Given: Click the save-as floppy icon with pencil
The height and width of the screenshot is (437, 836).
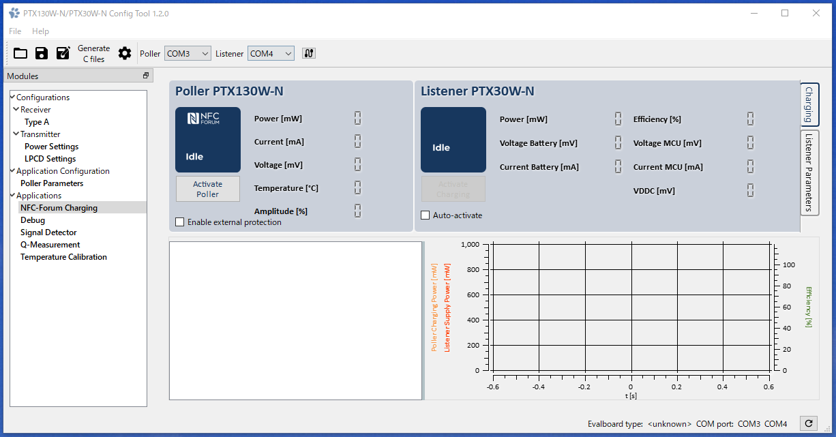Looking at the screenshot, I should coord(63,53).
